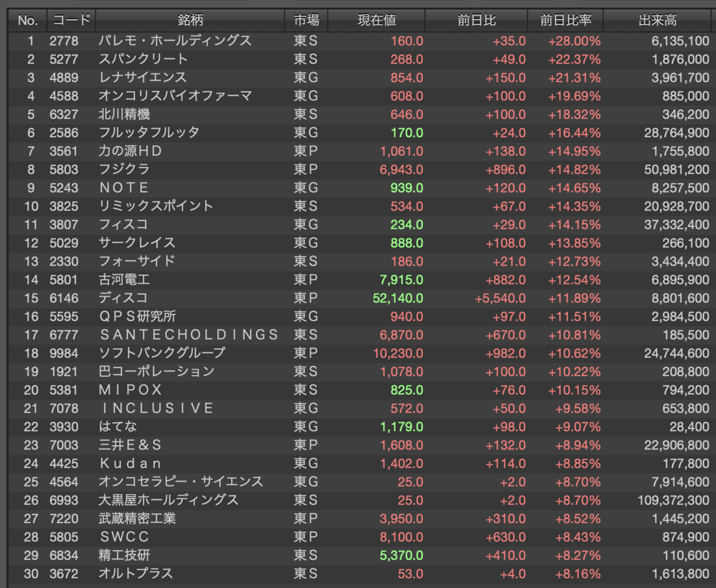Click the +896.0 price change
This screenshot has height=588, width=716.
click(x=506, y=170)
